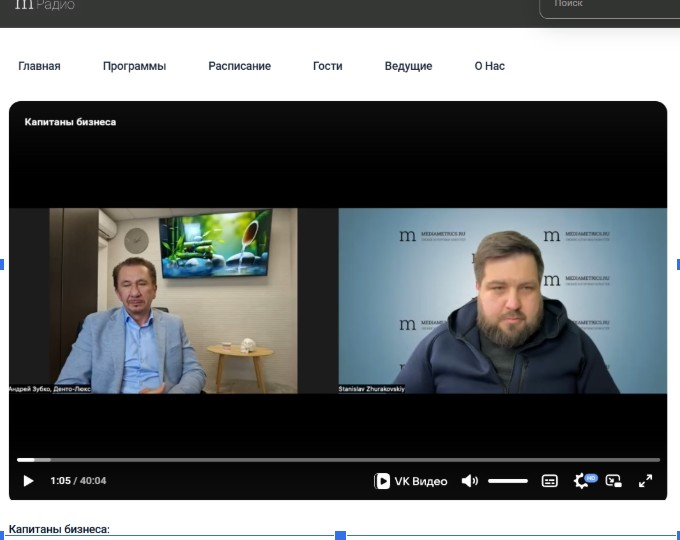Toggle subtitles in the video player
Viewport: 680px width, 540px height.
point(549,481)
